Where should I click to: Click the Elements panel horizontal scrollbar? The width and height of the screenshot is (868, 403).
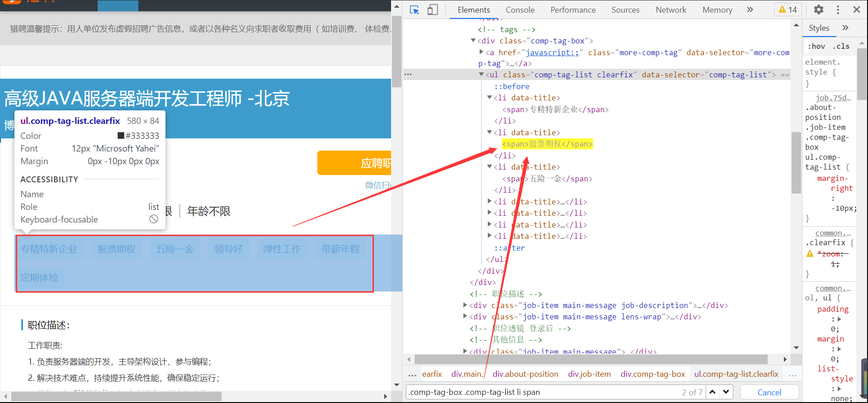click(x=591, y=359)
